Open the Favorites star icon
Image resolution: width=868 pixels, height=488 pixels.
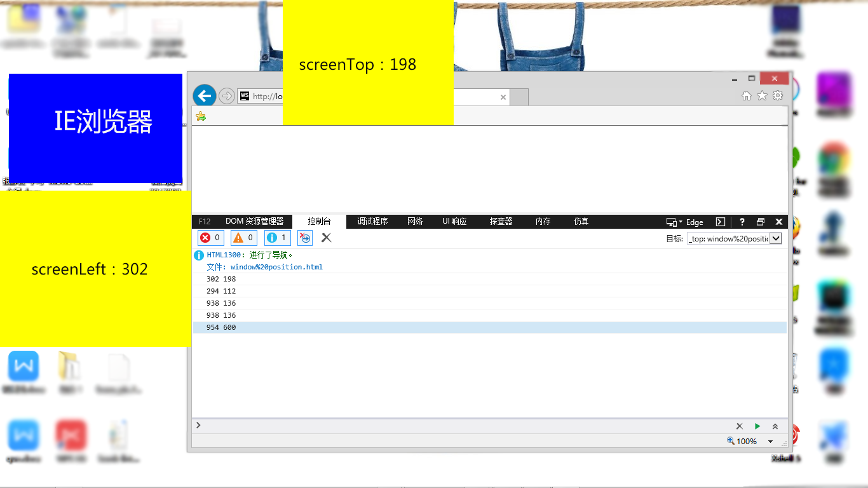tap(762, 96)
